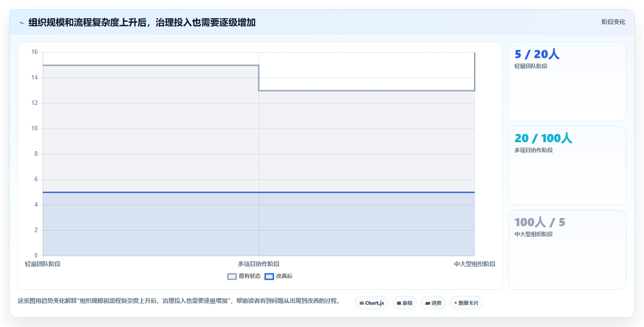Screen dimensions: 644x327
Task: Click the description text below the chart
Action: pyautogui.click(x=179, y=301)
